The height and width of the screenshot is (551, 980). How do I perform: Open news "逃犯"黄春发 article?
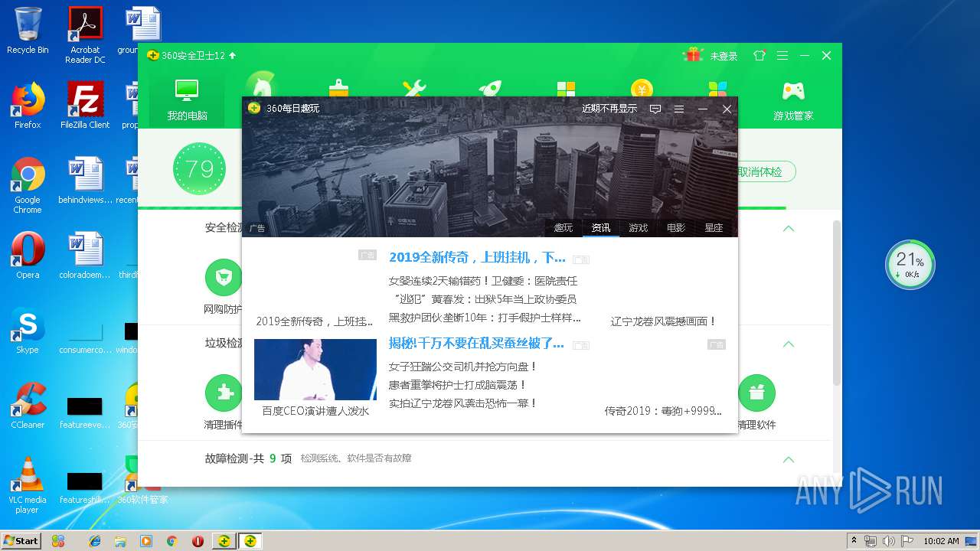click(x=483, y=299)
